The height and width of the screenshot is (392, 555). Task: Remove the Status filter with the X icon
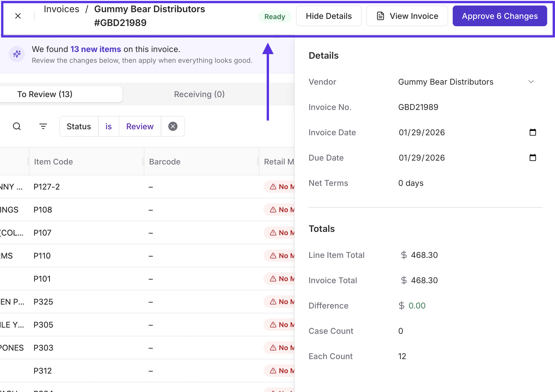[173, 126]
